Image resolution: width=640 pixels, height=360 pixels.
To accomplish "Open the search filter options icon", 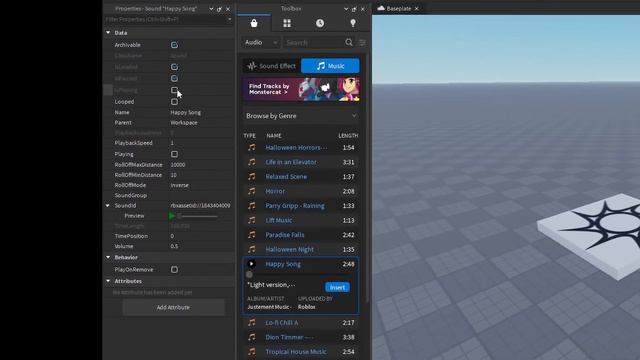I will tap(362, 42).
